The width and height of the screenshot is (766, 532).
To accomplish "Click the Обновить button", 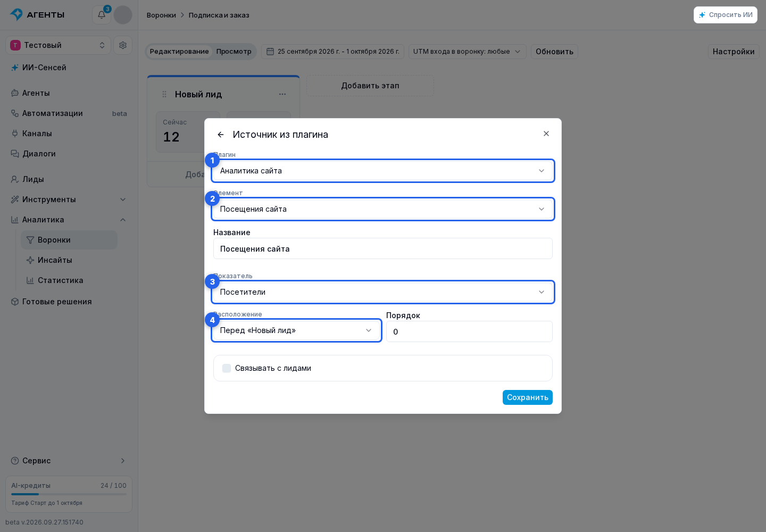I will (x=554, y=52).
